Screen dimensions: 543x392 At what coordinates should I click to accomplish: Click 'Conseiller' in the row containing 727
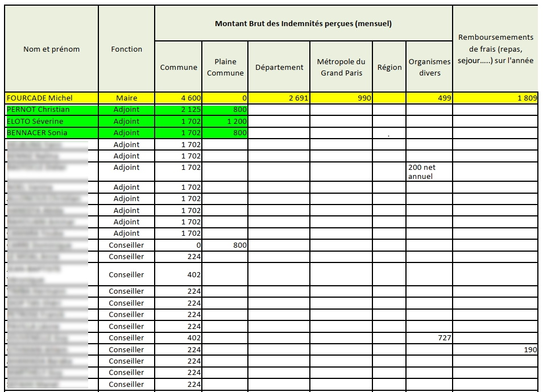pyautogui.click(x=126, y=338)
